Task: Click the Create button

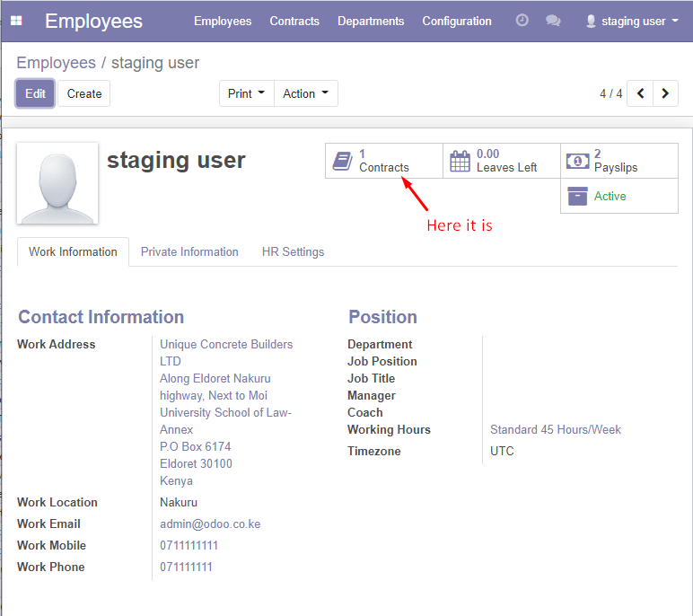Action: 84,93
